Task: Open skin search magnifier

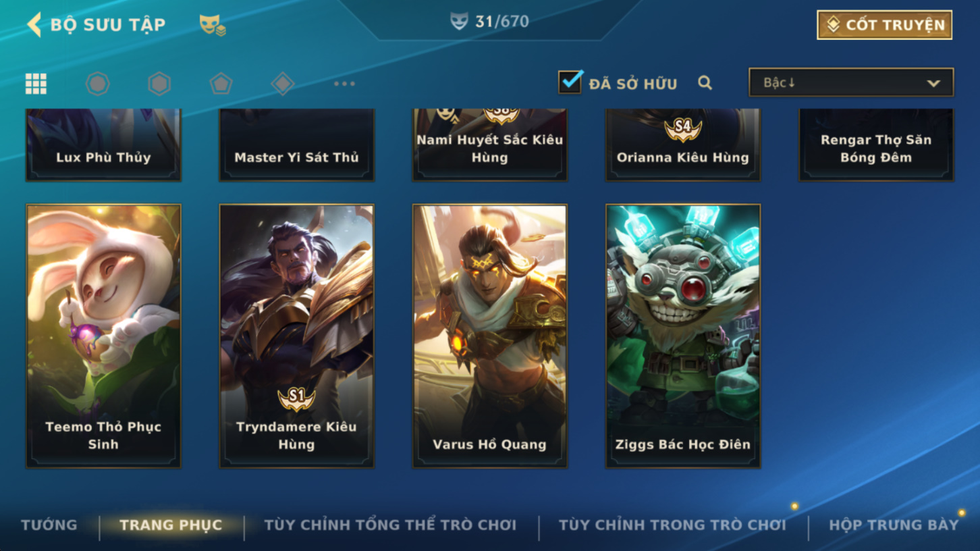Action: coord(705,82)
